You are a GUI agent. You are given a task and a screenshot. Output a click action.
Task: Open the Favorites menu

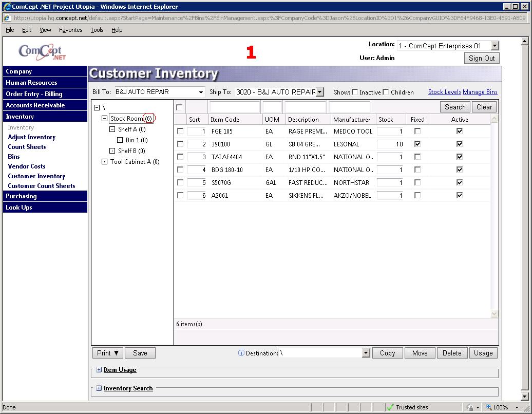70,30
